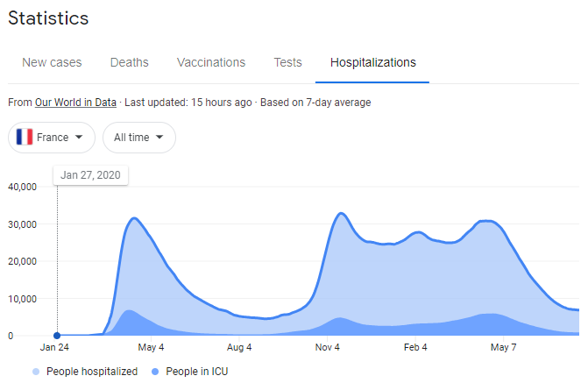Image resolution: width=588 pixels, height=383 pixels.
Task: Open the All time dropdown arrow
Action: [x=159, y=137]
